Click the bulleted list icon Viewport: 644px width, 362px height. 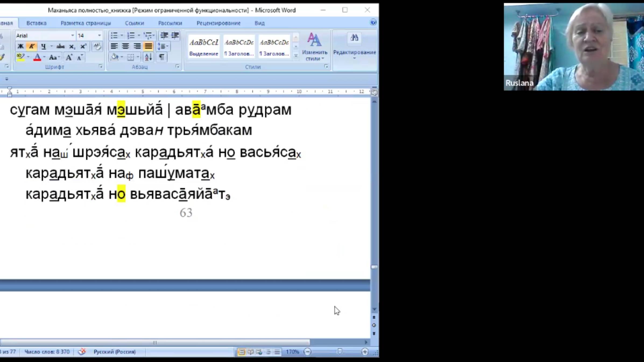(x=114, y=35)
